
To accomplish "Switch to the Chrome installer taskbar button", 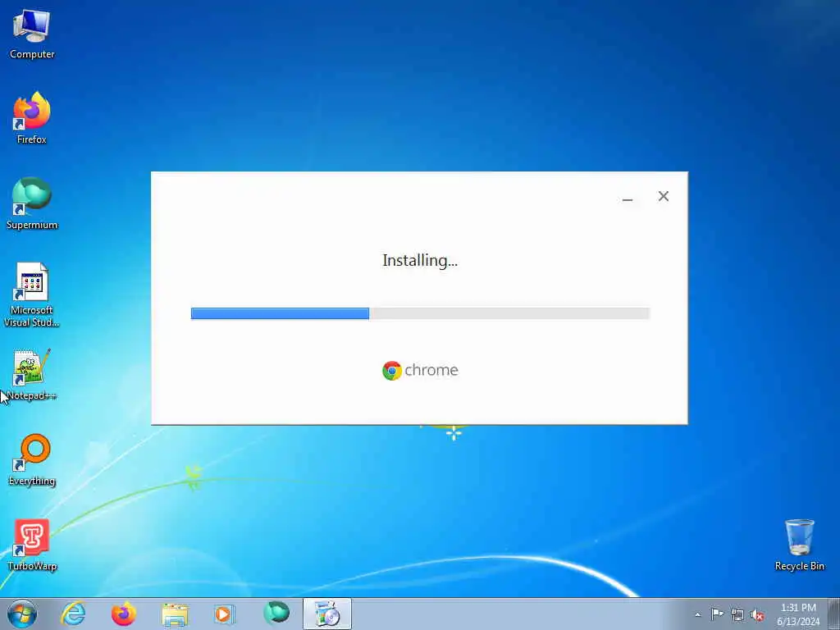I will [326, 614].
